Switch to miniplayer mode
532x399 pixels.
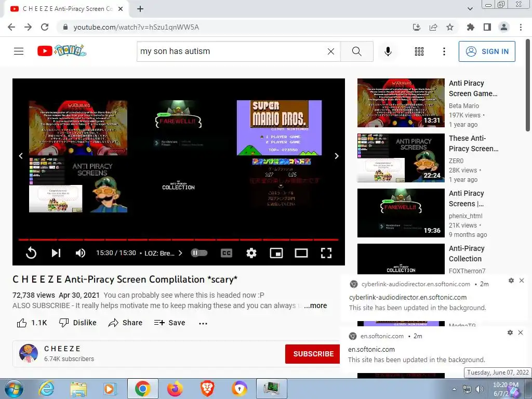pyautogui.click(x=276, y=253)
